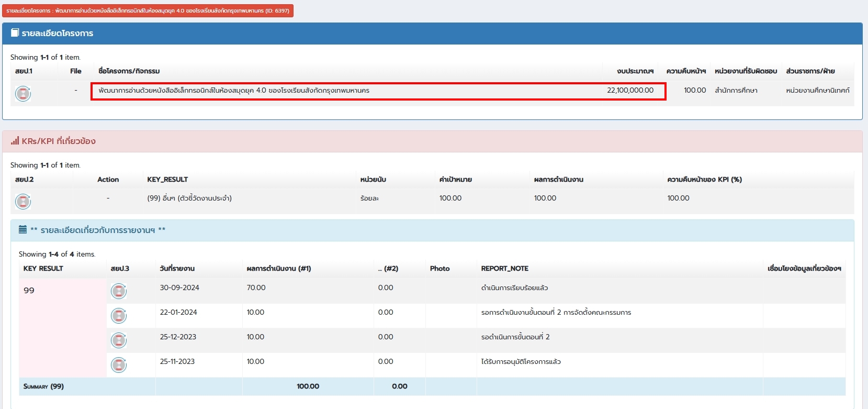
Task: Click the สยป.3 column header
Action: point(120,269)
